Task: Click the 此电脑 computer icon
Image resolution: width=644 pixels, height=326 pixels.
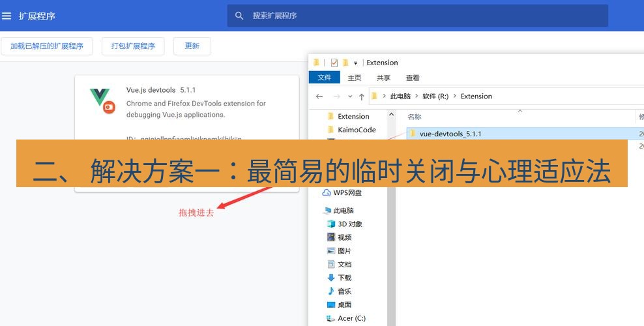Action: (x=327, y=211)
